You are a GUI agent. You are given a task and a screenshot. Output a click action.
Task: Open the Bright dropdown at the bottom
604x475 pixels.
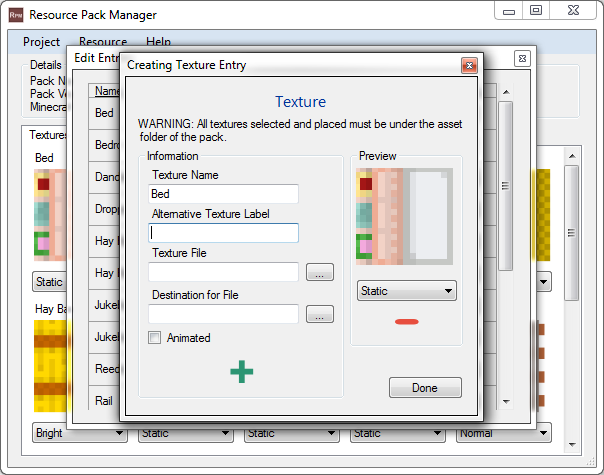pos(79,433)
